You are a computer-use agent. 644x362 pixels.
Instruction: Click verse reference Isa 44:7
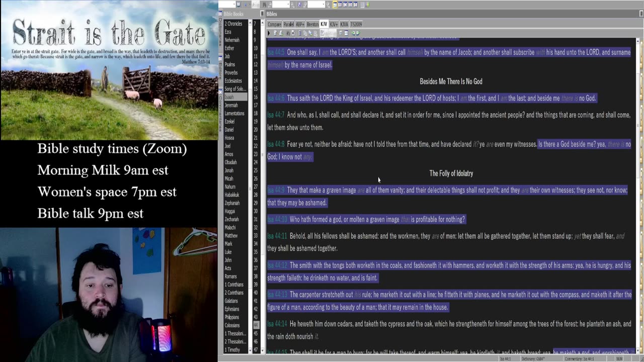[x=276, y=115]
